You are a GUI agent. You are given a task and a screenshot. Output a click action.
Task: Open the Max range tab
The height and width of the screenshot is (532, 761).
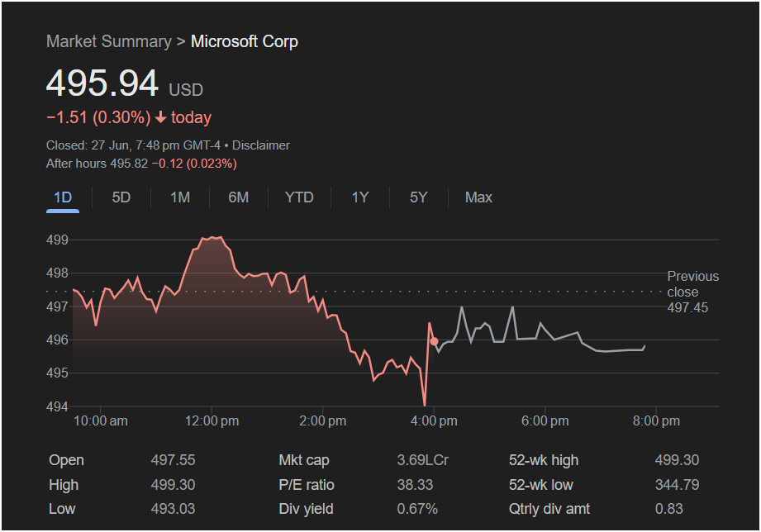pyautogui.click(x=478, y=197)
